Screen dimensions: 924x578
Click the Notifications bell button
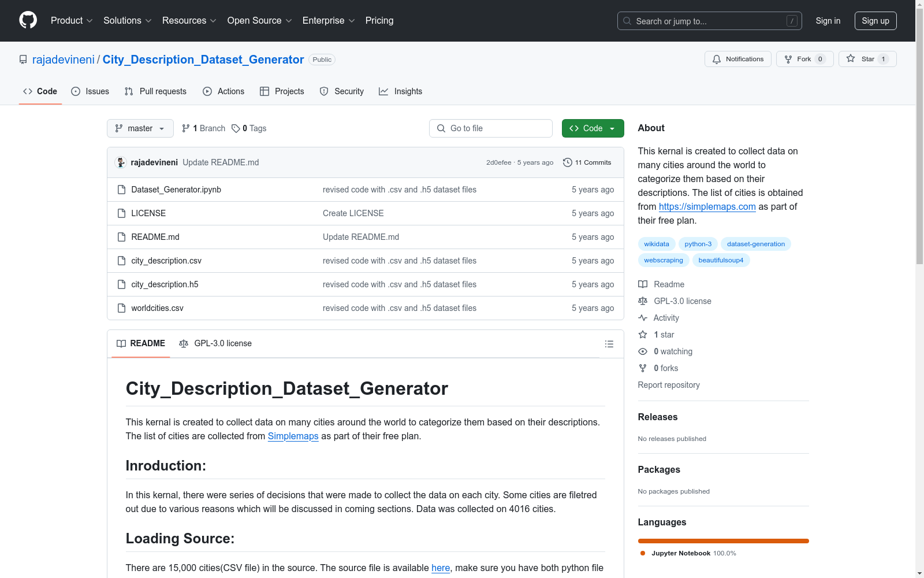(737, 59)
